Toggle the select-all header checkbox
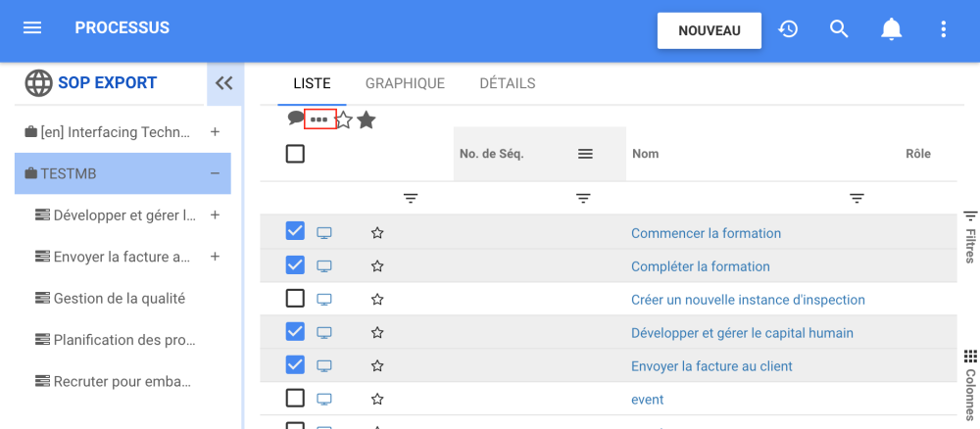Image resolution: width=980 pixels, height=429 pixels. (x=295, y=154)
